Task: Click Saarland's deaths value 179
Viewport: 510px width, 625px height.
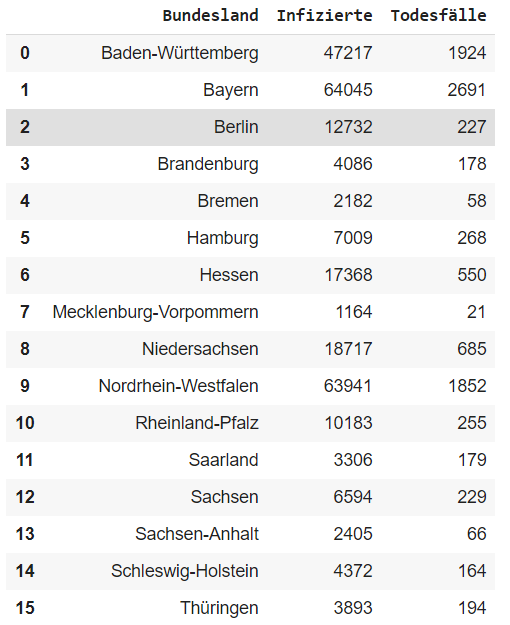Action: (x=472, y=460)
